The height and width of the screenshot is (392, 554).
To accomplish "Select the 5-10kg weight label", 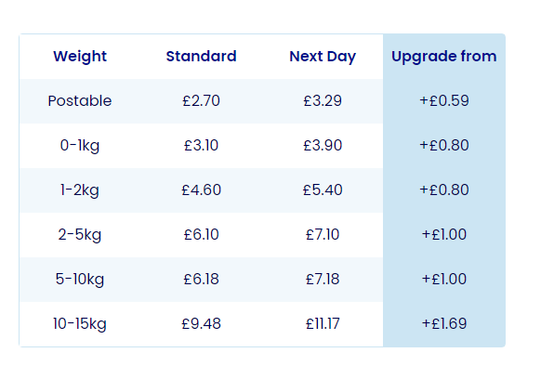I will pyautogui.click(x=80, y=279).
